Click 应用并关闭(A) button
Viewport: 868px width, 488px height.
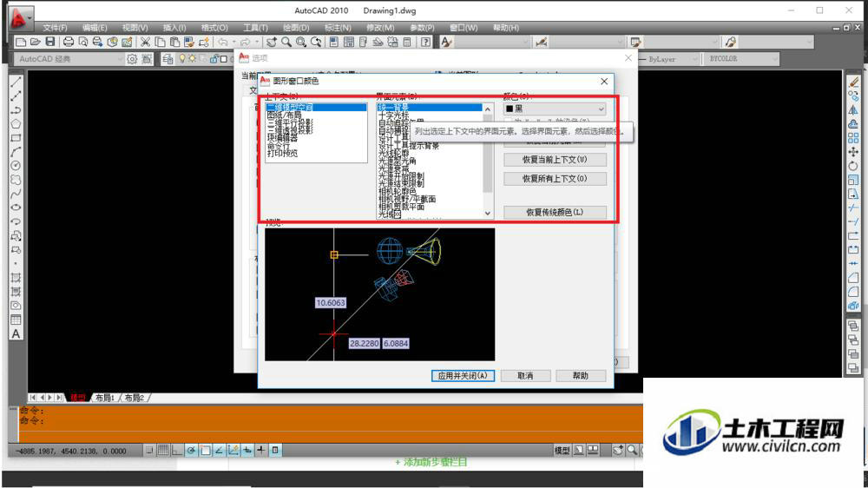pyautogui.click(x=463, y=376)
